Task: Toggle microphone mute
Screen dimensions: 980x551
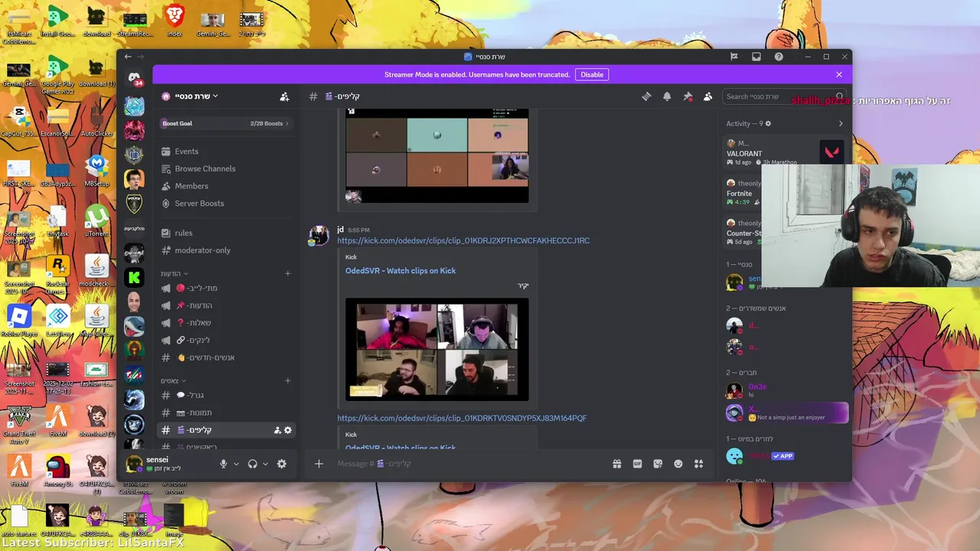Action: 224,464
